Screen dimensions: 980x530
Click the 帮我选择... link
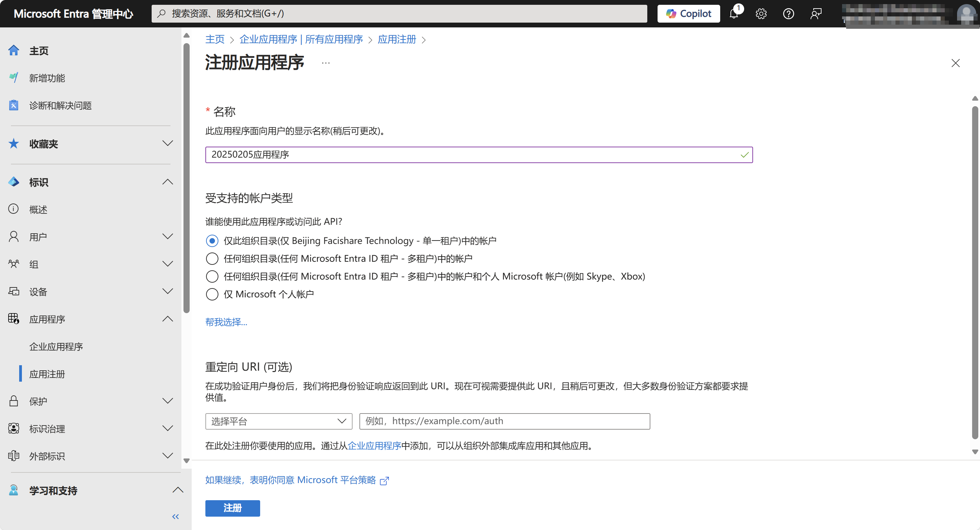226,322
